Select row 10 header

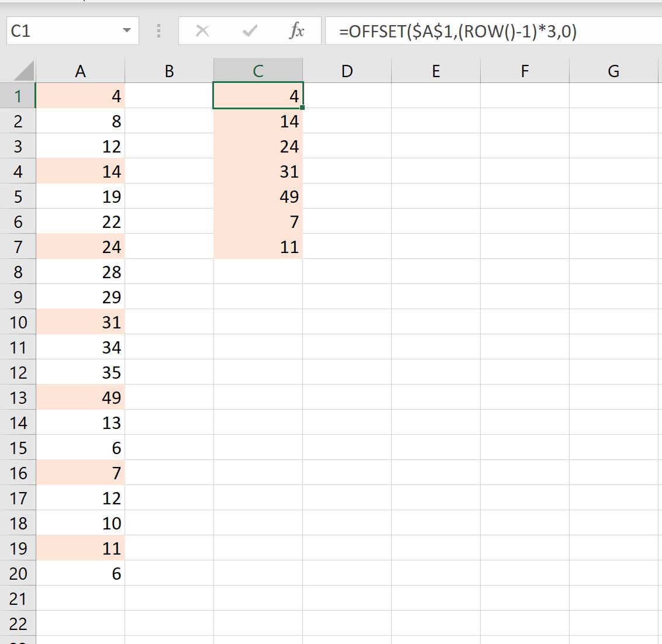point(18,322)
